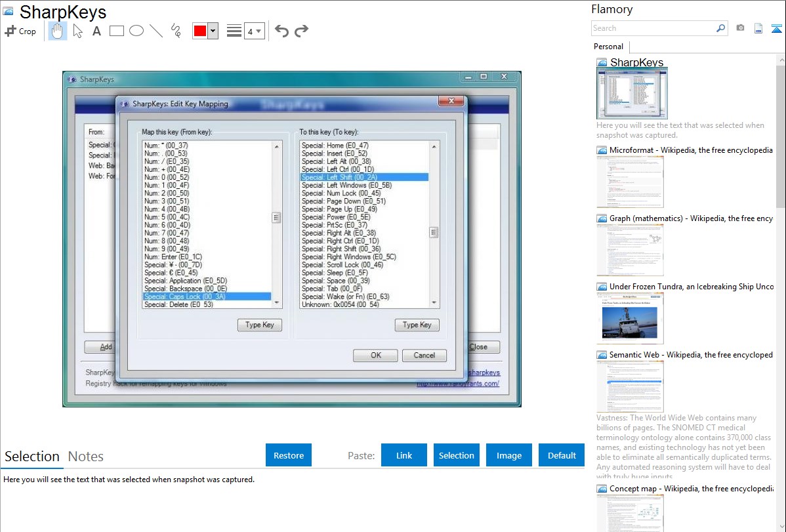Open Graph (mathematics) snapshot thumbnail
The image size is (786, 532).
(x=630, y=250)
